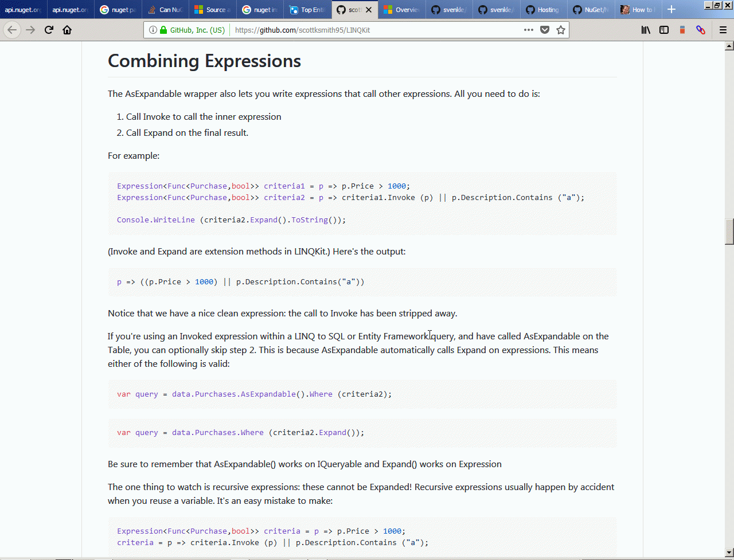Image resolution: width=734 pixels, height=560 pixels.
Task: Reload the current GitHub page
Action: pyautogui.click(x=49, y=30)
